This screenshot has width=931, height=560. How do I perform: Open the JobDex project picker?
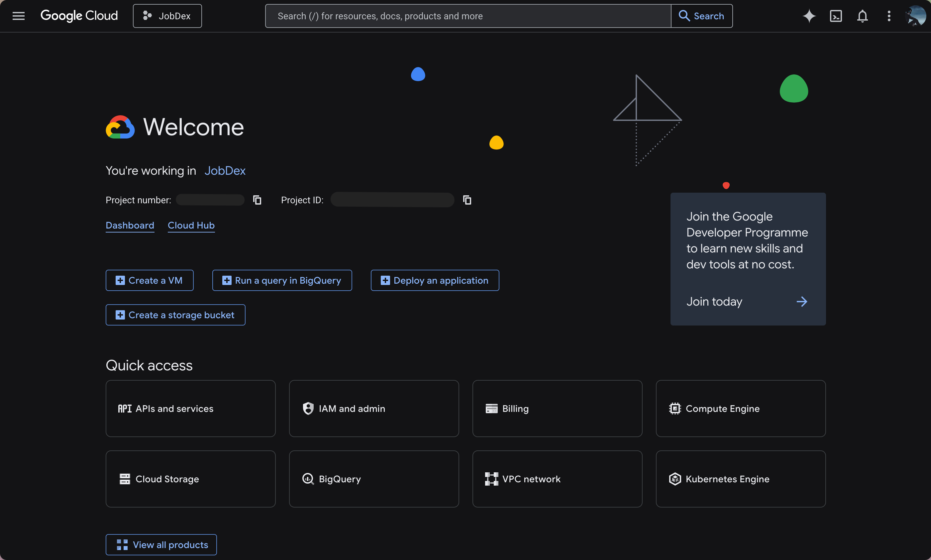167,16
